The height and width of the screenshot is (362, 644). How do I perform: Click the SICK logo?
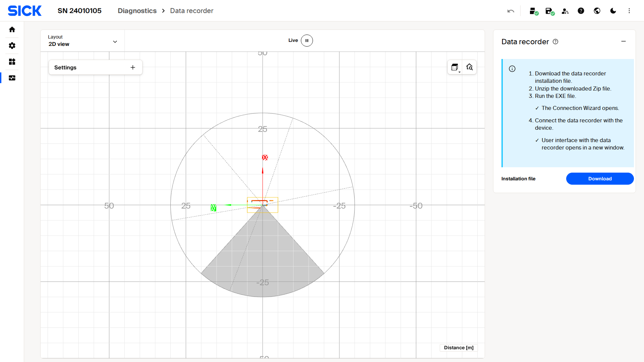[x=25, y=11]
